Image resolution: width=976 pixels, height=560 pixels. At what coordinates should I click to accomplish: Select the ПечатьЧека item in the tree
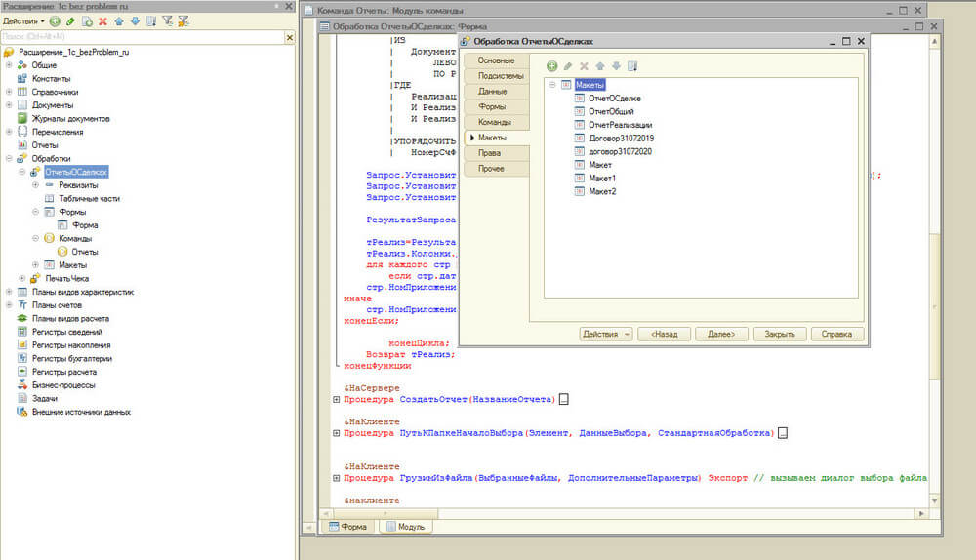click(x=65, y=278)
